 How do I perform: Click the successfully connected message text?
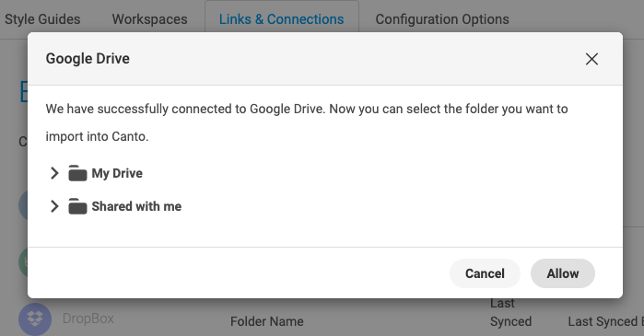(x=307, y=122)
